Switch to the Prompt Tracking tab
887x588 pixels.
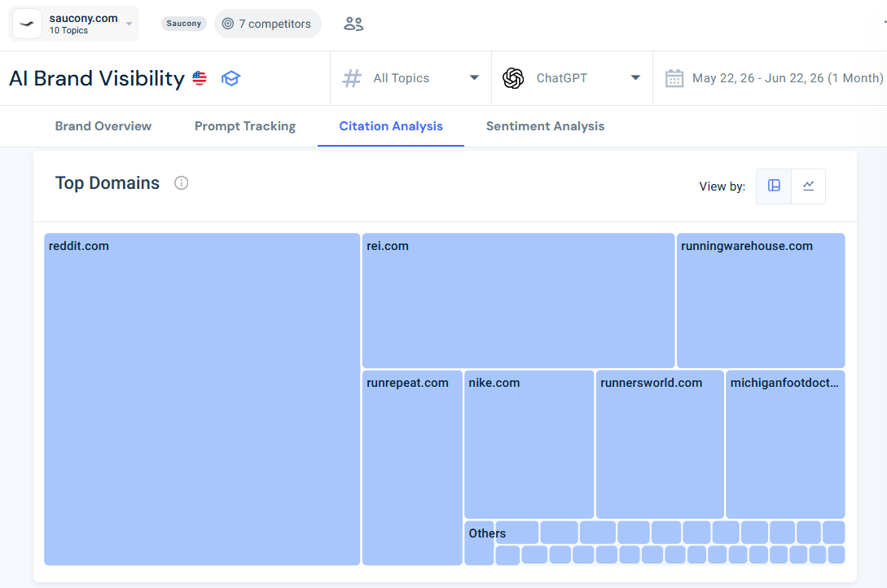(245, 126)
